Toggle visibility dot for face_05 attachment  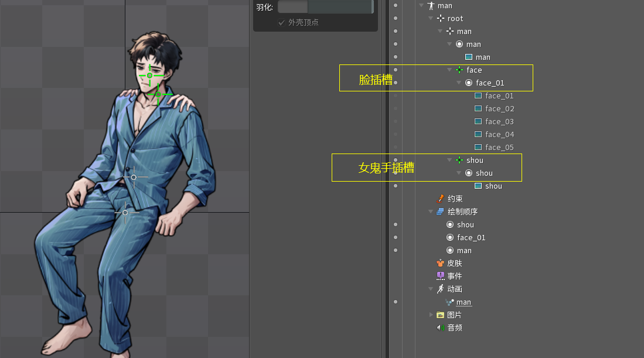(x=396, y=148)
